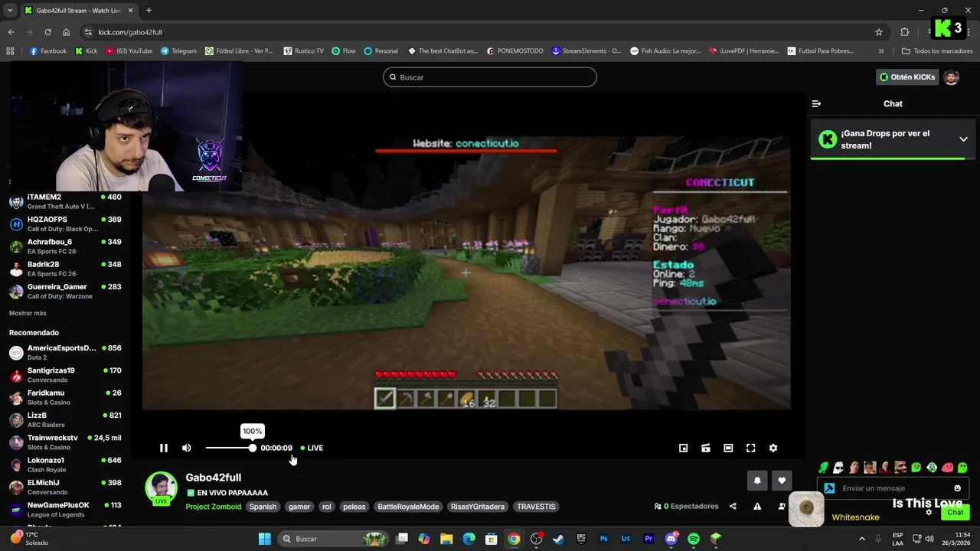Reload the page

(x=47, y=32)
